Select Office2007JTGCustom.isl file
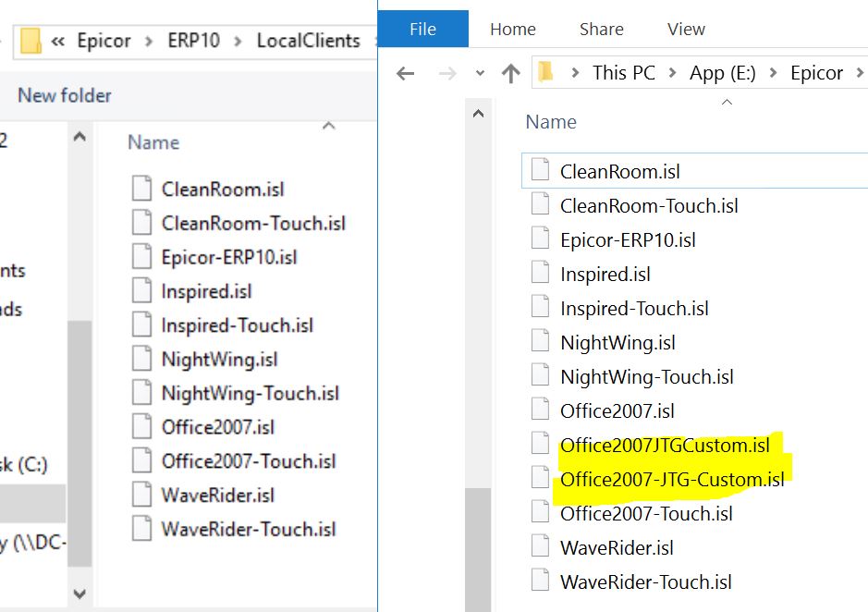This screenshot has height=612, width=868. click(x=665, y=446)
